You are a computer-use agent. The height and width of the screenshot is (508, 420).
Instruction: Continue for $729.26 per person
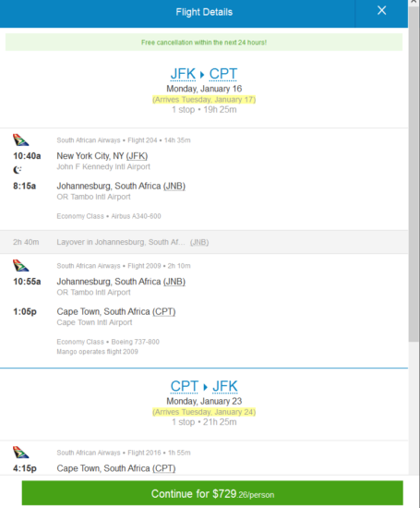click(212, 493)
